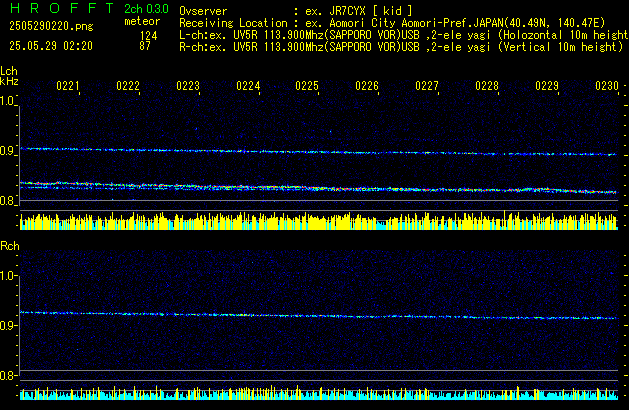Image resolution: width=629 pixels, height=410 pixels.
Task: Click the 0224 time marker
Action: pos(248,86)
